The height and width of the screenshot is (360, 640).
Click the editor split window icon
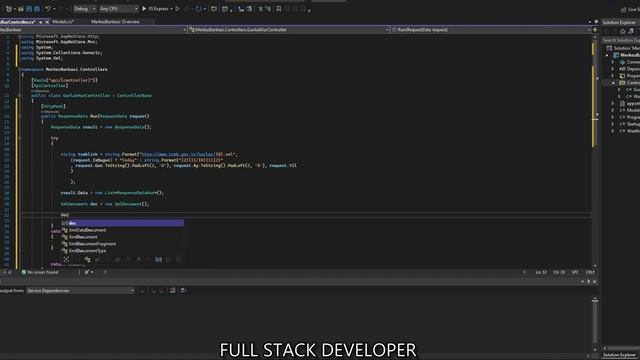coord(595,30)
